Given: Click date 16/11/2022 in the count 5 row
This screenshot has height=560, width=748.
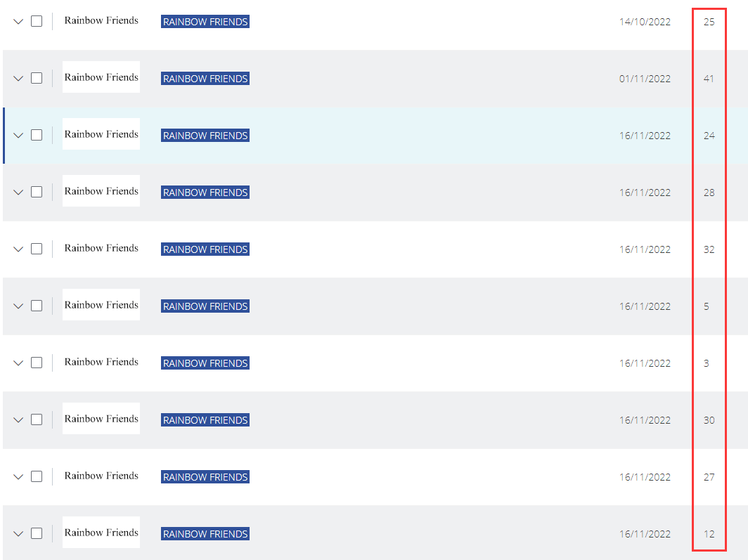Looking at the screenshot, I should (x=645, y=306).
